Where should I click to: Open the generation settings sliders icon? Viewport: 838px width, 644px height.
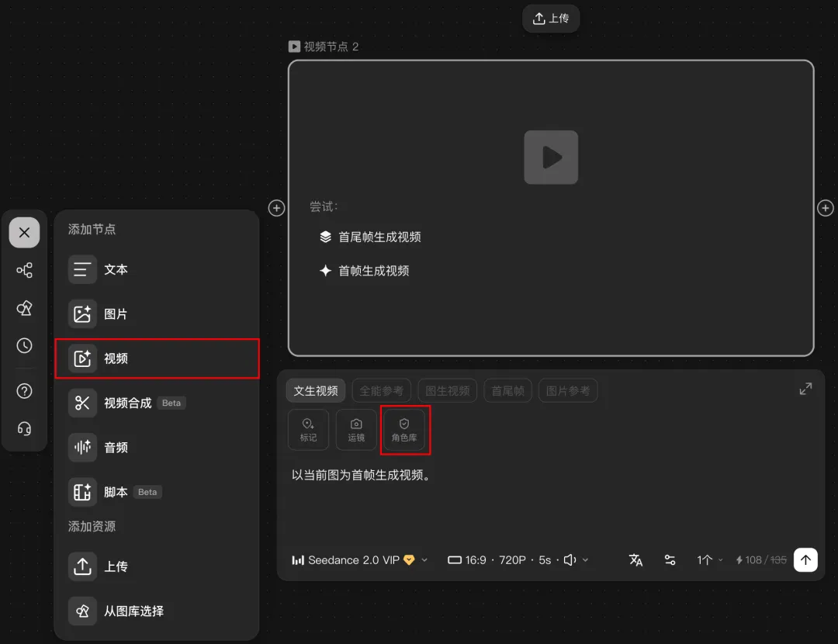pos(670,559)
